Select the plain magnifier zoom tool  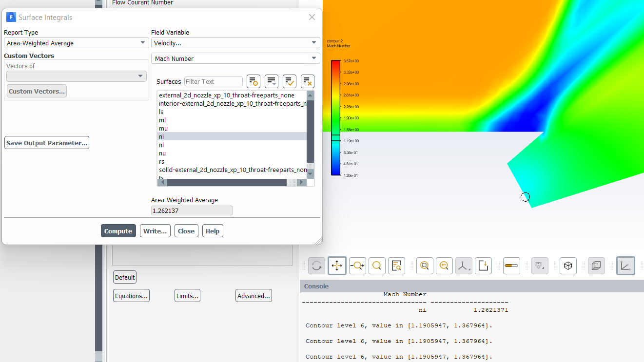pyautogui.click(x=377, y=266)
